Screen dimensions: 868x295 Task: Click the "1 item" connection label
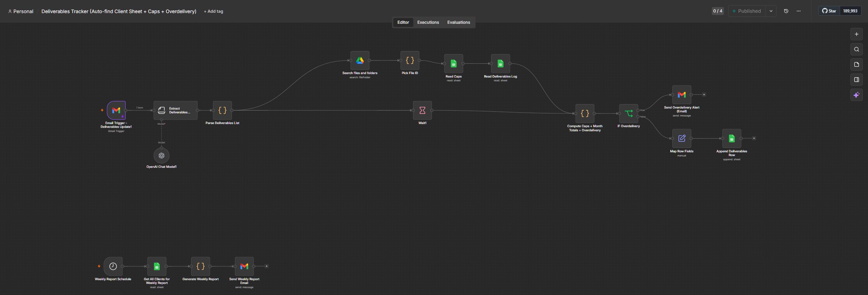point(139,108)
